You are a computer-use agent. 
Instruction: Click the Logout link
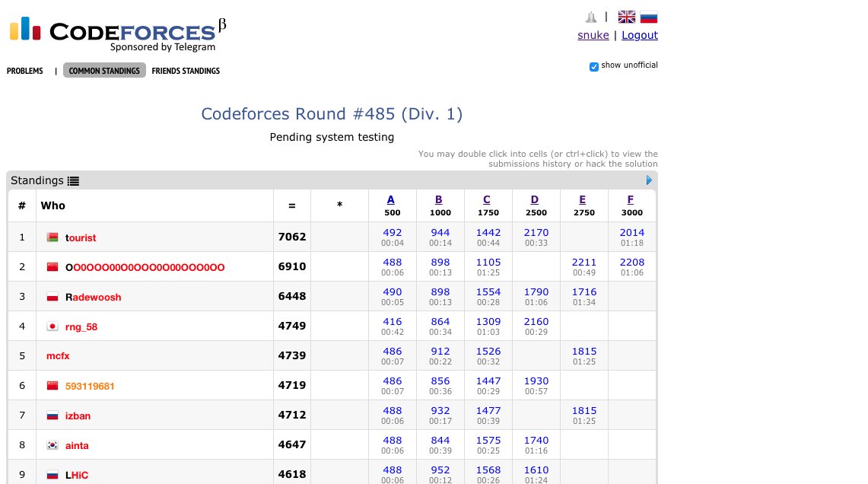tap(640, 35)
